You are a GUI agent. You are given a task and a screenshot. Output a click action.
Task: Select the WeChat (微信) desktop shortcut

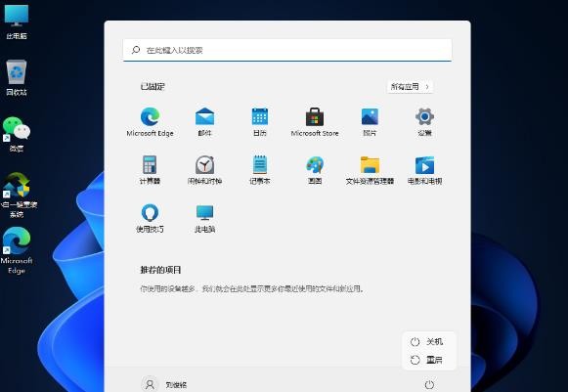(17, 134)
